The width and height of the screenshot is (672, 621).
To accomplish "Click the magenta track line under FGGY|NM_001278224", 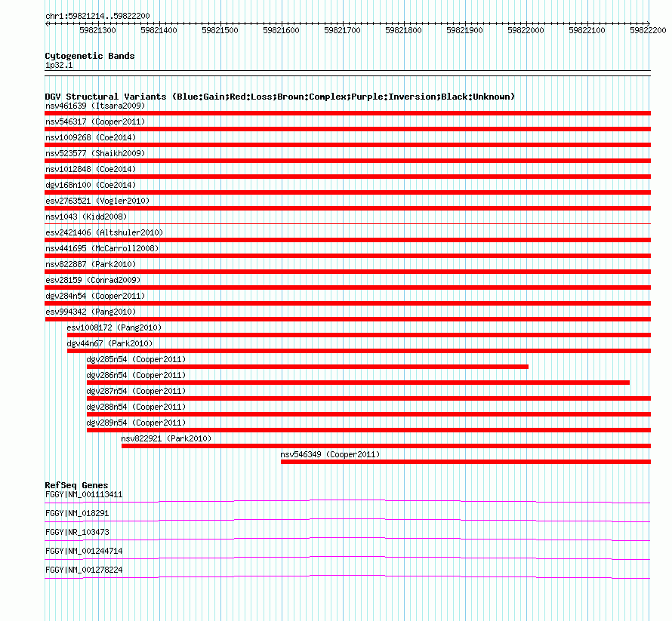I will click(x=347, y=576).
